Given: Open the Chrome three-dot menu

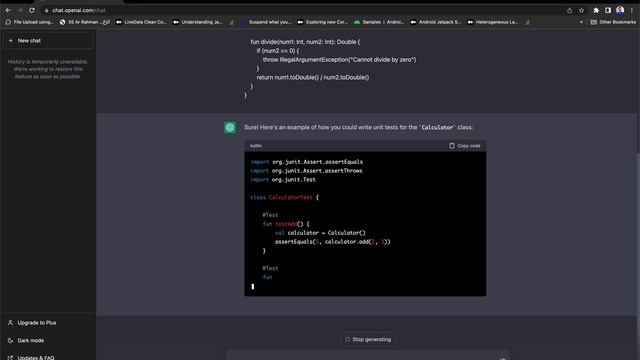Looking at the screenshot, I should point(631,10).
